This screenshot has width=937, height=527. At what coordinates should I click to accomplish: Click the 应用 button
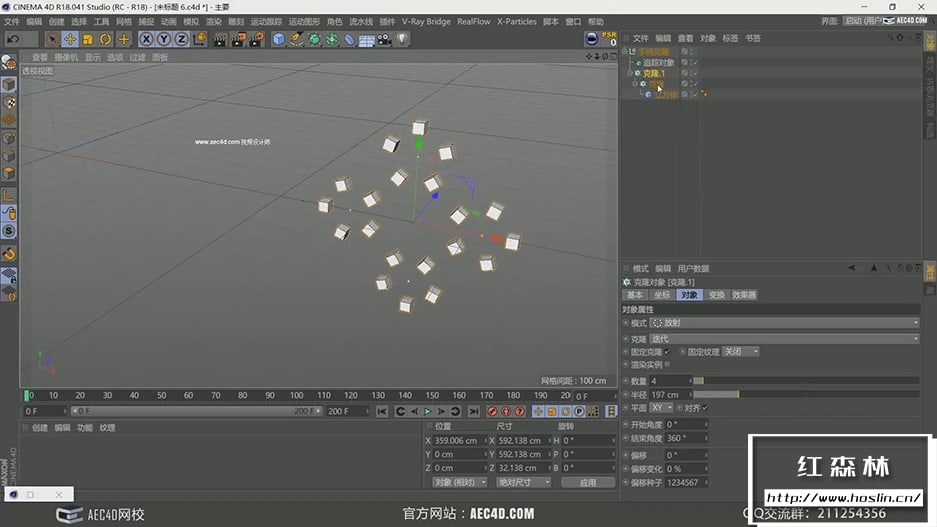pyautogui.click(x=587, y=482)
